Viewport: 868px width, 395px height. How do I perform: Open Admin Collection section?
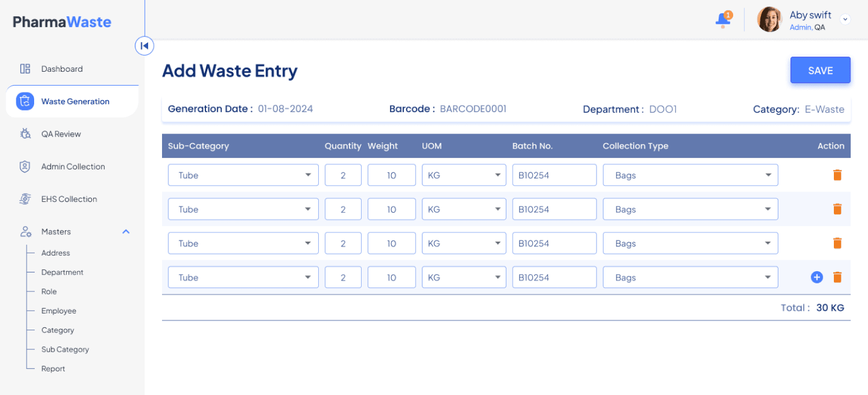coord(73,167)
